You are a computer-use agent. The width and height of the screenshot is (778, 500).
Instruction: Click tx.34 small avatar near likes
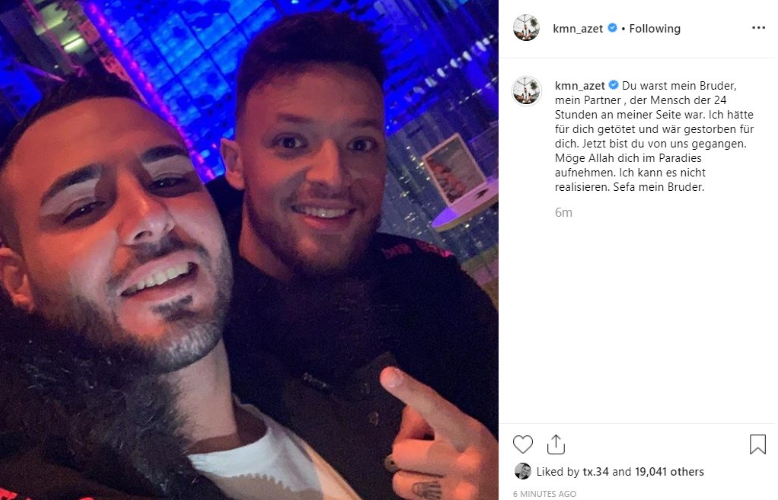[x=522, y=471]
